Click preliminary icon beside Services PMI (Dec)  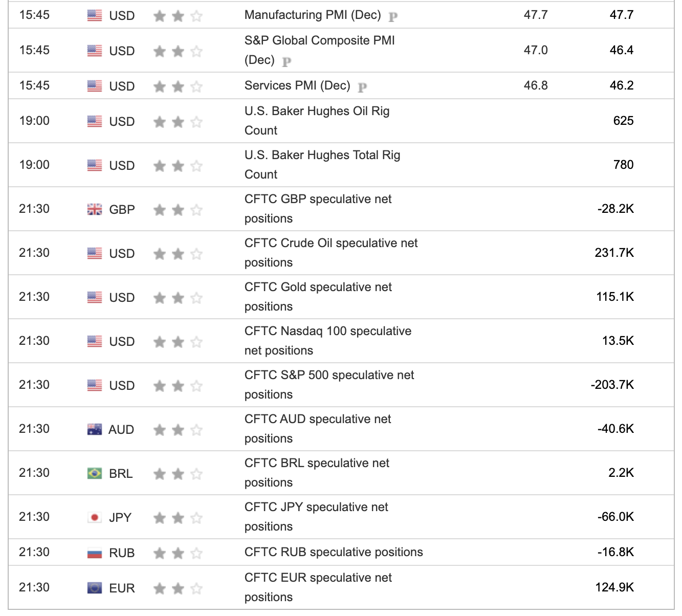click(362, 87)
